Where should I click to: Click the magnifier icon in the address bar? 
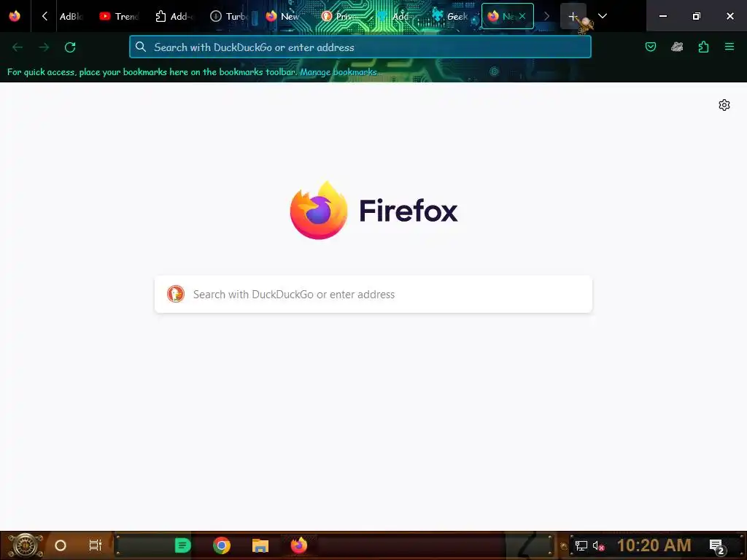click(141, 47)
